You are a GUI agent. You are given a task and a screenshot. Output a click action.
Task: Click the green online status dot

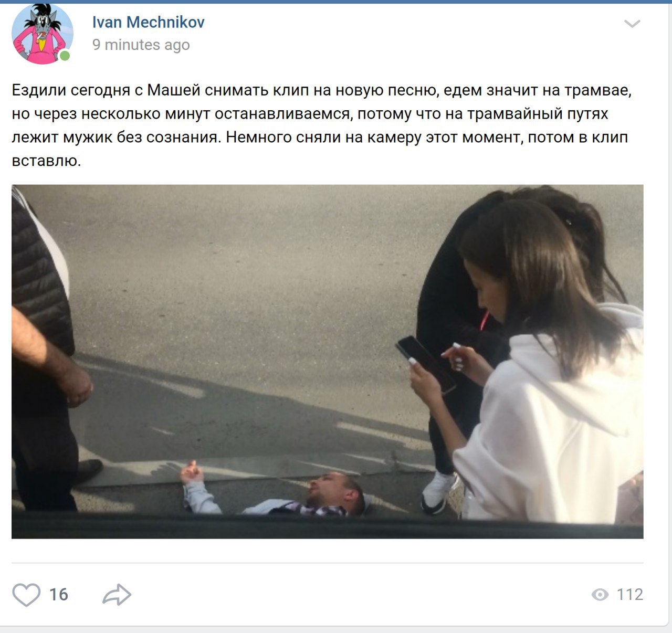[65, 56]
